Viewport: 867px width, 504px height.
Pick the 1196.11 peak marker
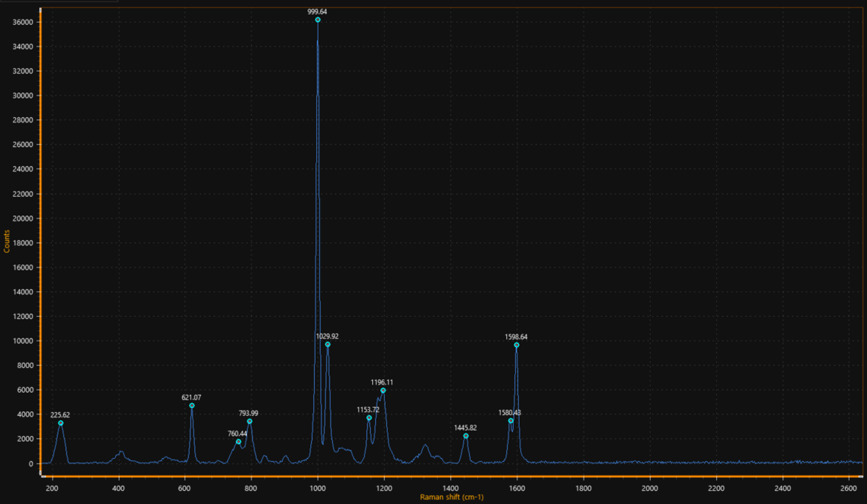[383, 391]
